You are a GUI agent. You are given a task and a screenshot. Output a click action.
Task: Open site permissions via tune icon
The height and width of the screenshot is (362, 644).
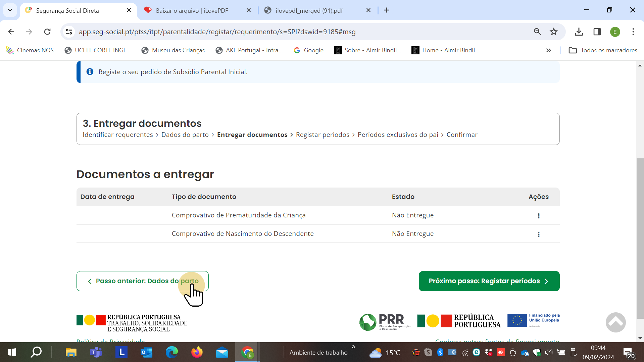pyautogui.click(x=69, y=32)
